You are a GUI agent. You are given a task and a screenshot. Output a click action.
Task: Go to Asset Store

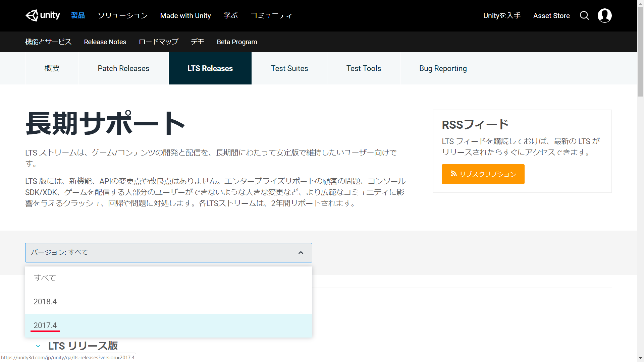click(x=551, y=16)
